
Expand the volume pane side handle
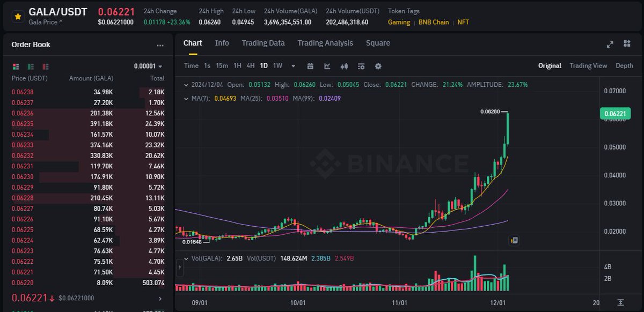[x=179, y=267]
